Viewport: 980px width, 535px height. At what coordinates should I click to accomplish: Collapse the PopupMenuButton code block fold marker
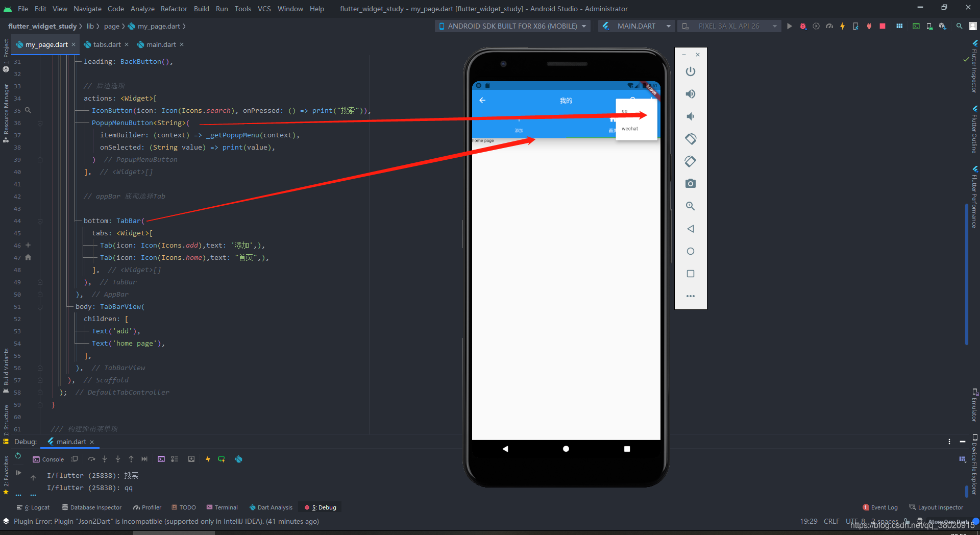point(40,123)
